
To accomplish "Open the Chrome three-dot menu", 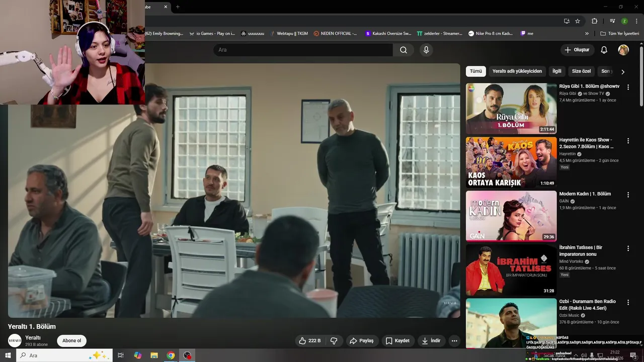I will (x=637, y=21).
